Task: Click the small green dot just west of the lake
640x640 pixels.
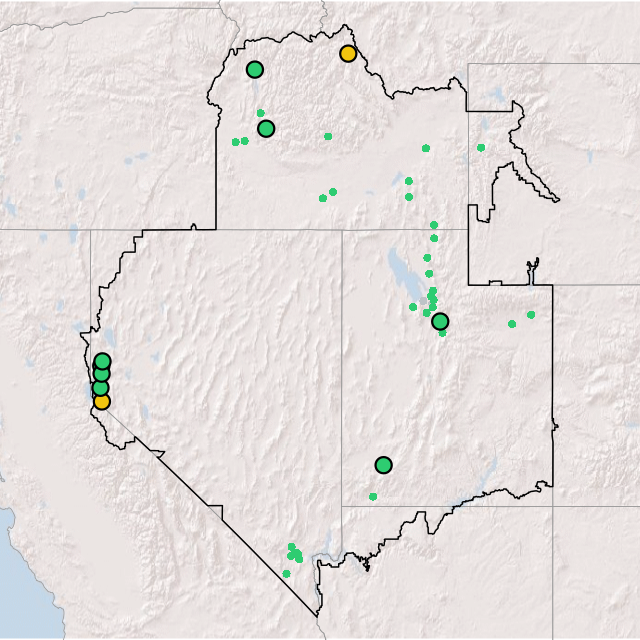Action: tap(413, 307)
